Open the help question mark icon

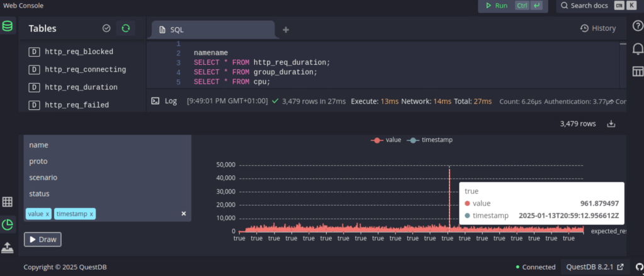[x=637, y=26]
